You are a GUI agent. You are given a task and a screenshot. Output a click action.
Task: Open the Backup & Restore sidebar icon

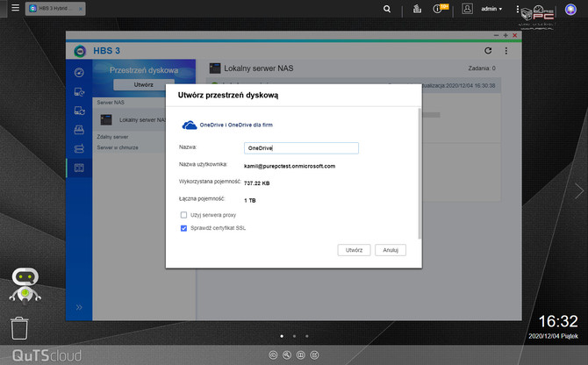79,92
